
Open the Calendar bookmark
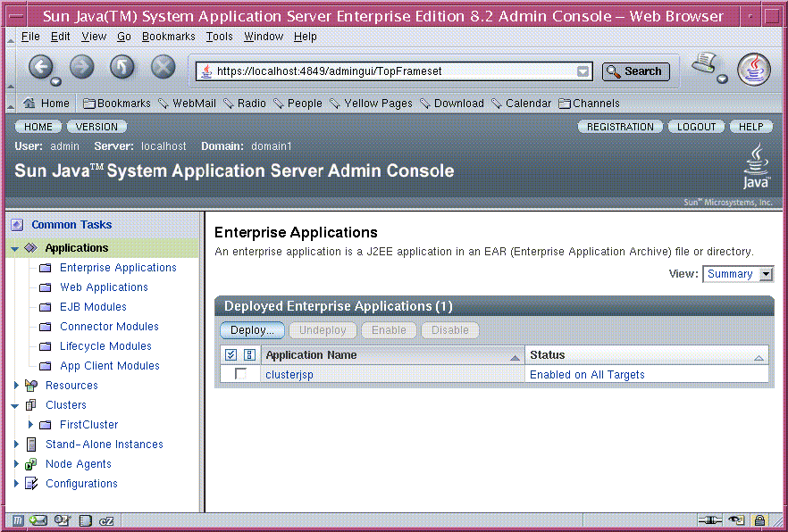(x=521, y=104)
